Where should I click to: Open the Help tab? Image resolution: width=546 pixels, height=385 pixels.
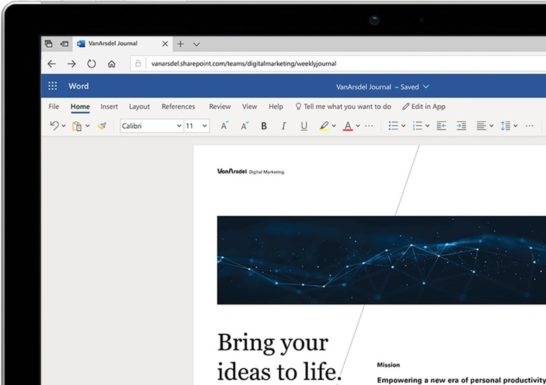tap(276, 107)
